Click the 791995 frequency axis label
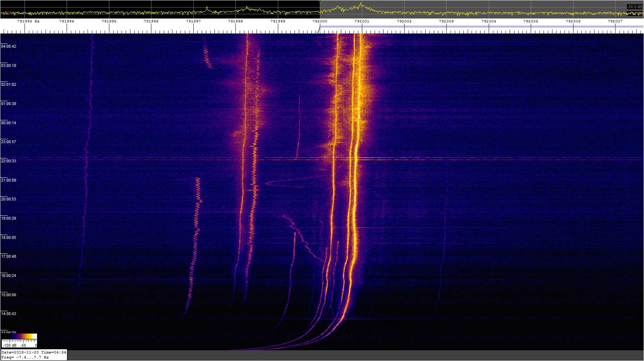 coord(109,21)
